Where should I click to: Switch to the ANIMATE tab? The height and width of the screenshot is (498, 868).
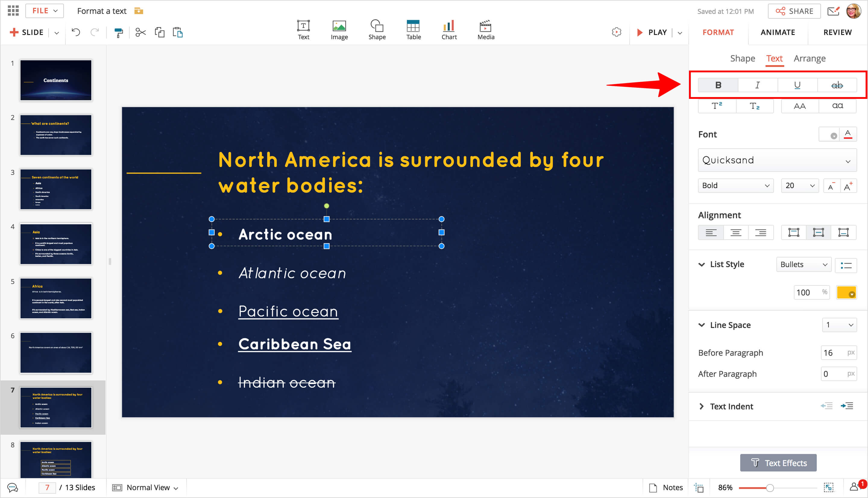tap(777, 33)
